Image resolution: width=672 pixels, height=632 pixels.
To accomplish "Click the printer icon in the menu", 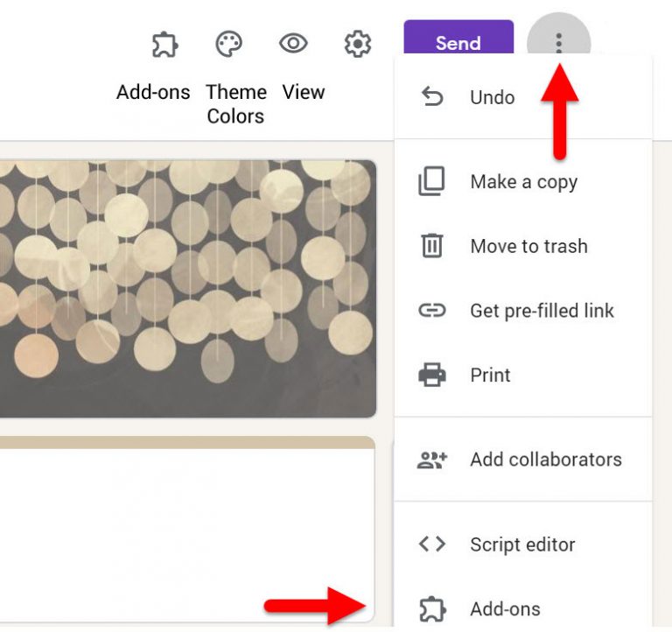I will [x=432, y=375].
